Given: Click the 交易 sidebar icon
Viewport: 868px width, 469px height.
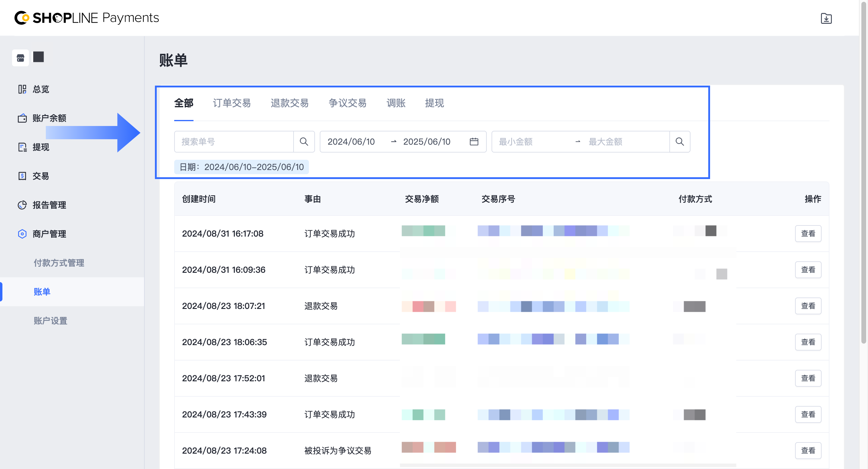Looking at the screenshot, I should (x=22, y=176).
